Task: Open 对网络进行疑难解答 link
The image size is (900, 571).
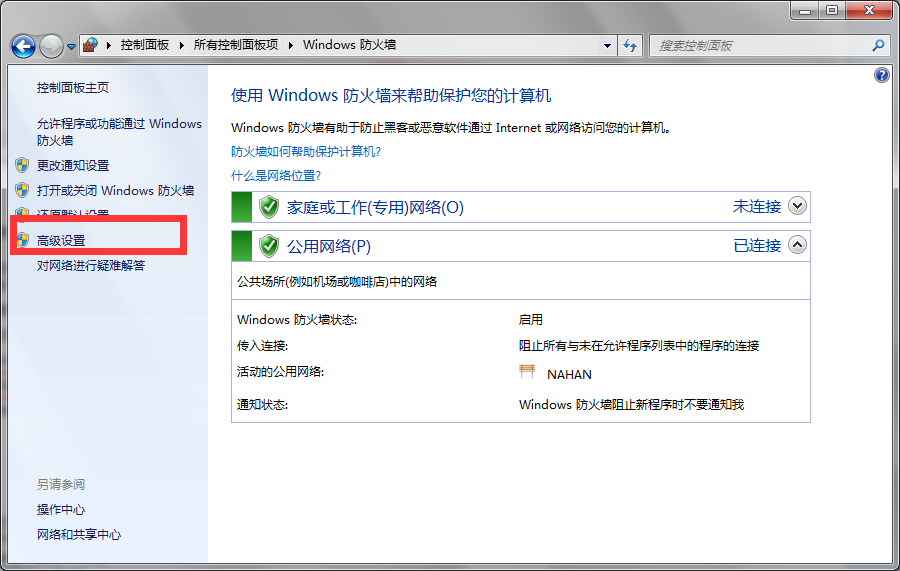Action: 91,265
